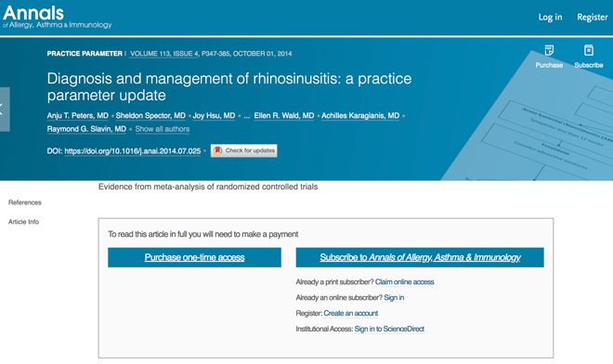Open the Register link in header

tap(593, 18)
